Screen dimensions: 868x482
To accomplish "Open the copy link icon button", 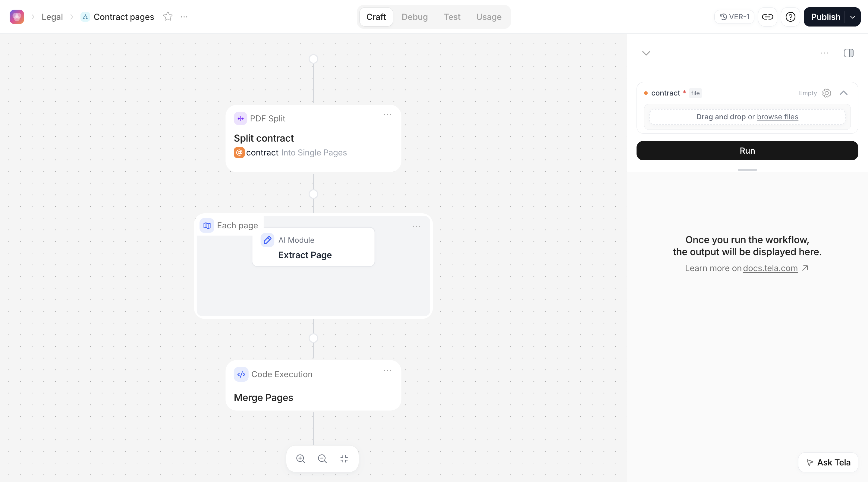I will [767, 17].
